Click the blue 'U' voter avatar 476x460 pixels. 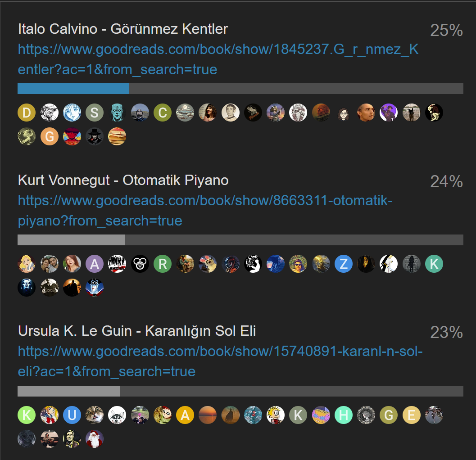click(x=72, y=415)
